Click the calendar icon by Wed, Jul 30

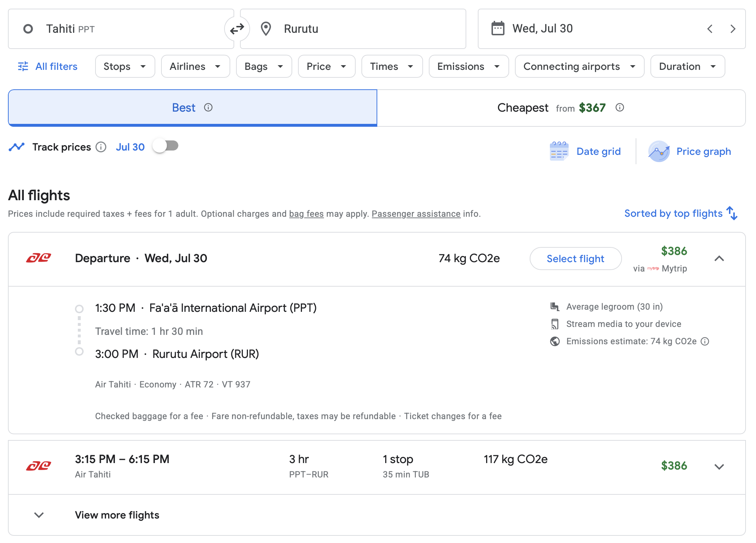[x=498, y=28]
